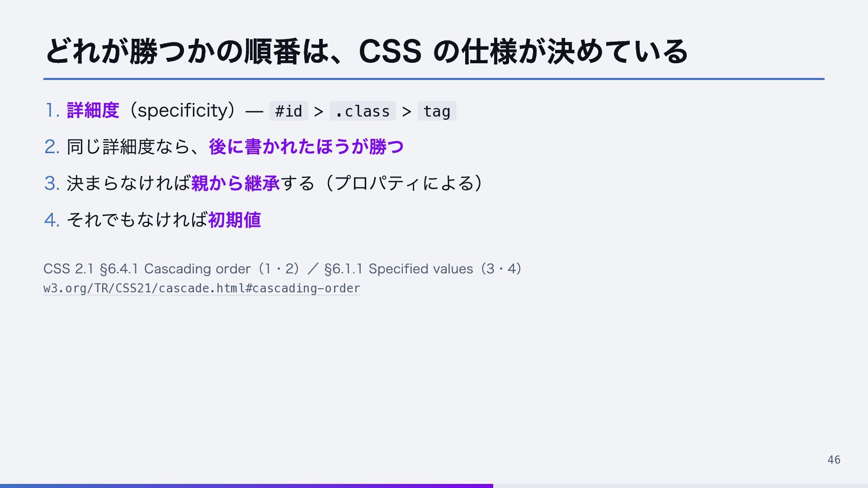This screenshot has width=868, height=488.
Task: Click the word specificity in parentheses
Action: [183, 111]
